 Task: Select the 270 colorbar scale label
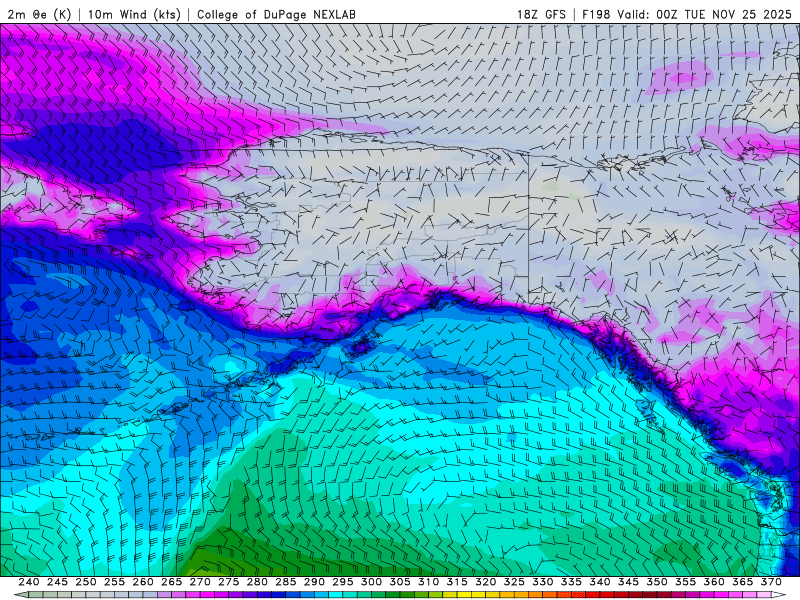tap(200, 582)
